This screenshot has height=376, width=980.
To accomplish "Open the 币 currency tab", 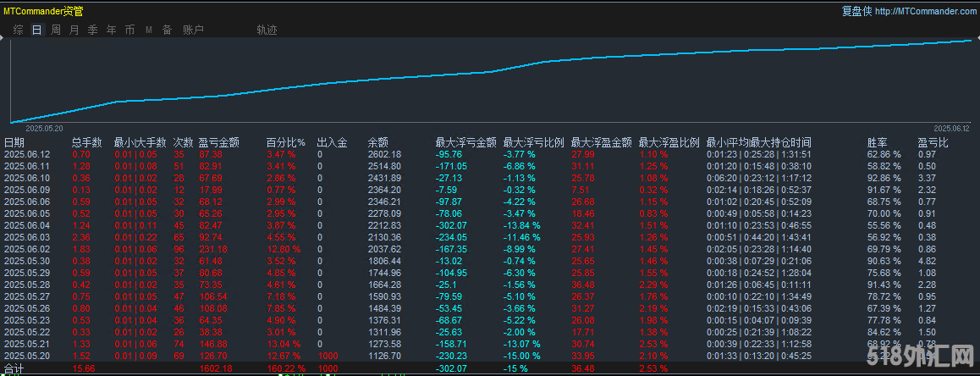I will [x=129, y=30].
